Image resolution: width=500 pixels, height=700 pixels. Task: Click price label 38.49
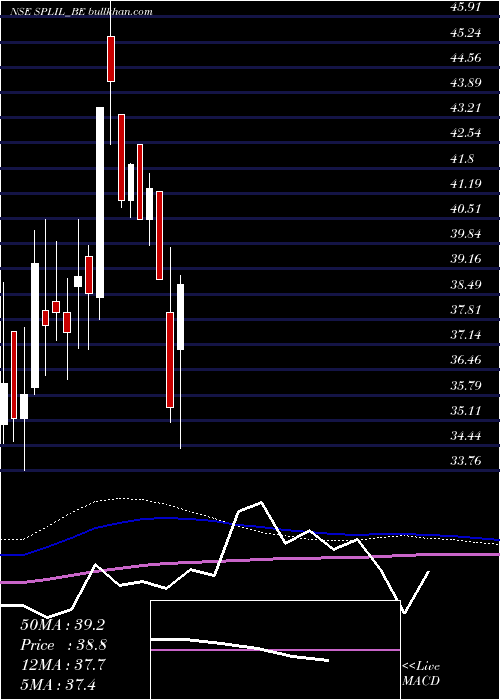[x=466, y=284]
